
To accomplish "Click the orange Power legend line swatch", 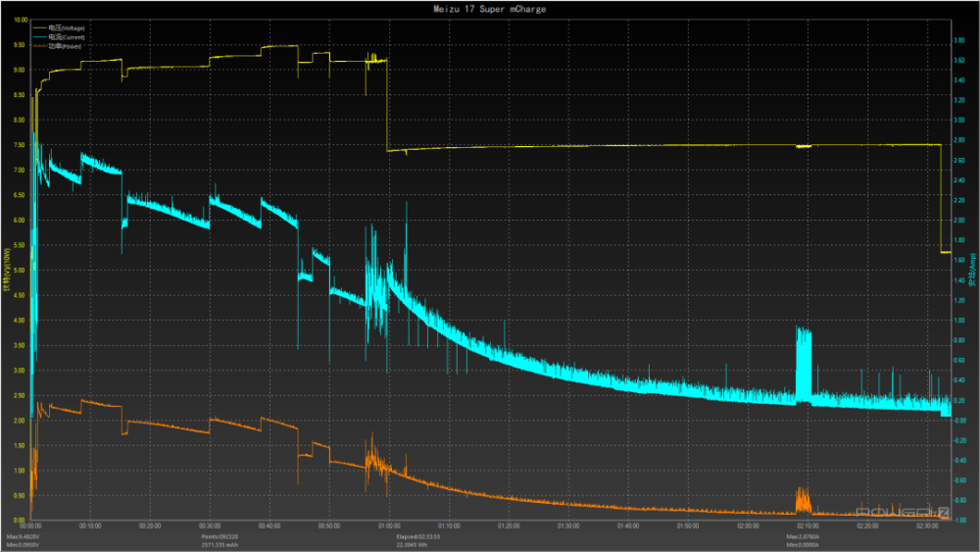I will tap(40, 46).
